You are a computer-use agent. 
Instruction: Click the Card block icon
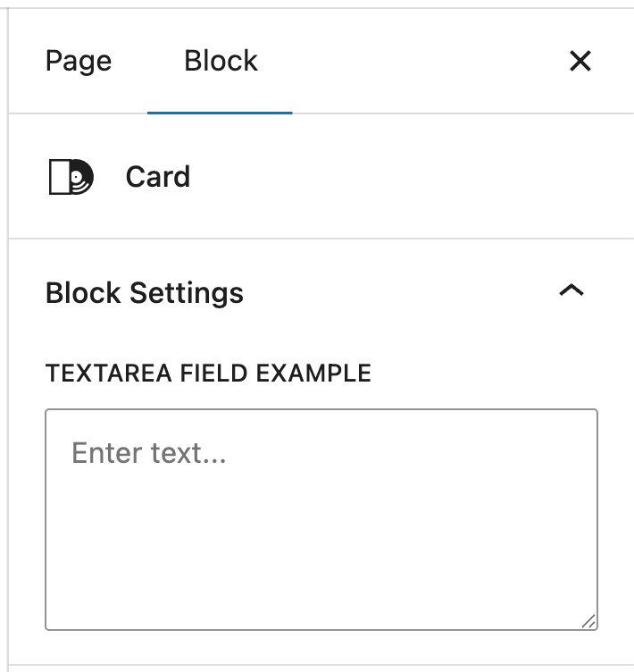pyautogui.click(x=71, y=177)
